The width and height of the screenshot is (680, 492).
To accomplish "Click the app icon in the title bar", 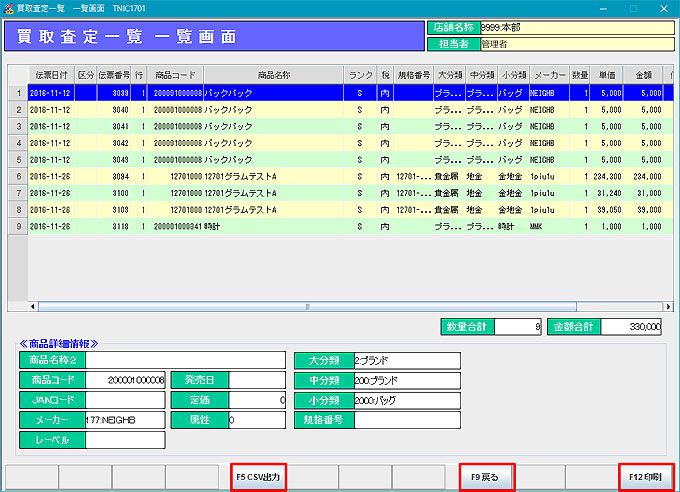I will [8, 7].
